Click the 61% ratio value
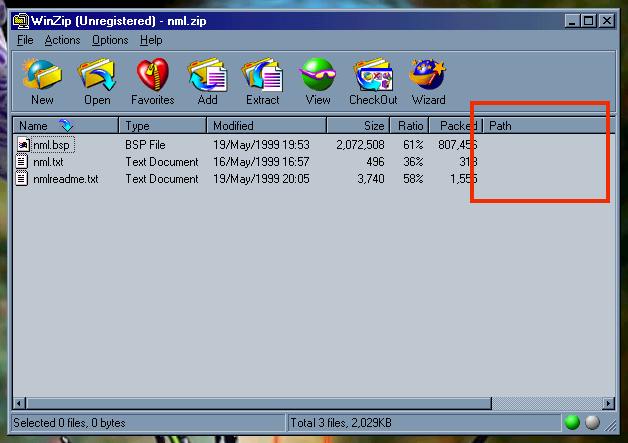The width and height of the screenshot is (628, 443). (x=413, y=145)
